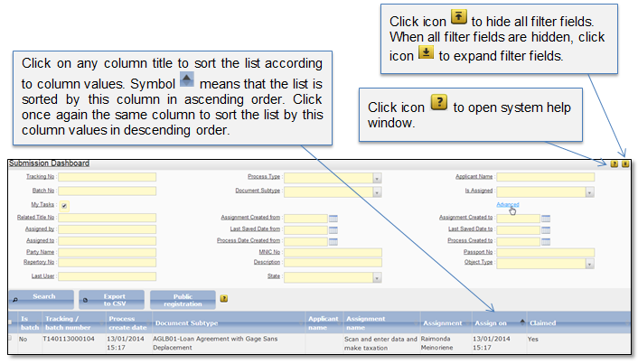
Task: Open calendar picker for Last Saved Date to
Action: 545,229
